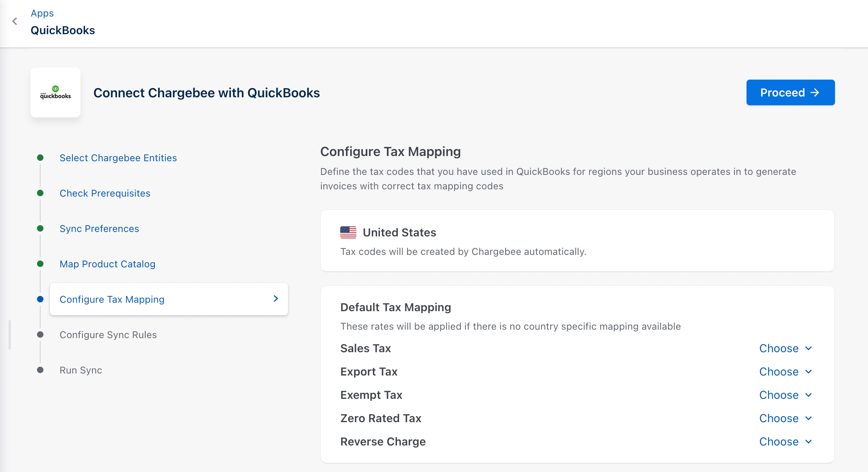
Task: Click the United States flag icon
Action: [x=348, y=232]
